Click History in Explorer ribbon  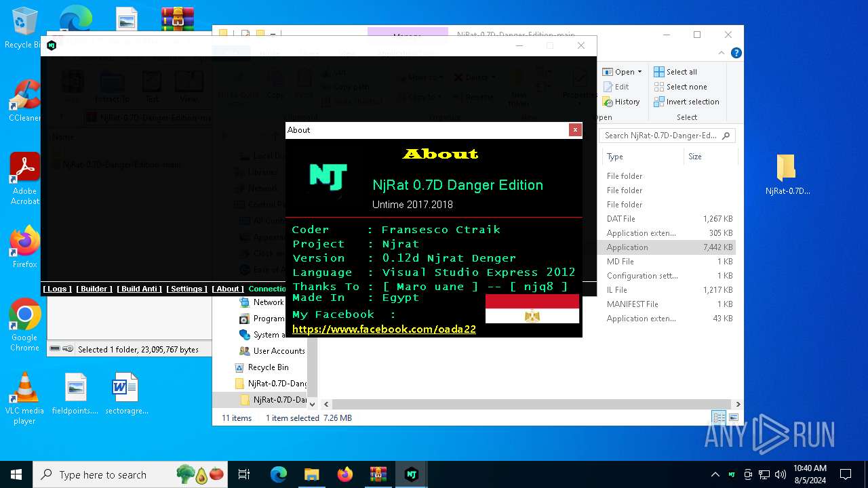pos(620,102)
